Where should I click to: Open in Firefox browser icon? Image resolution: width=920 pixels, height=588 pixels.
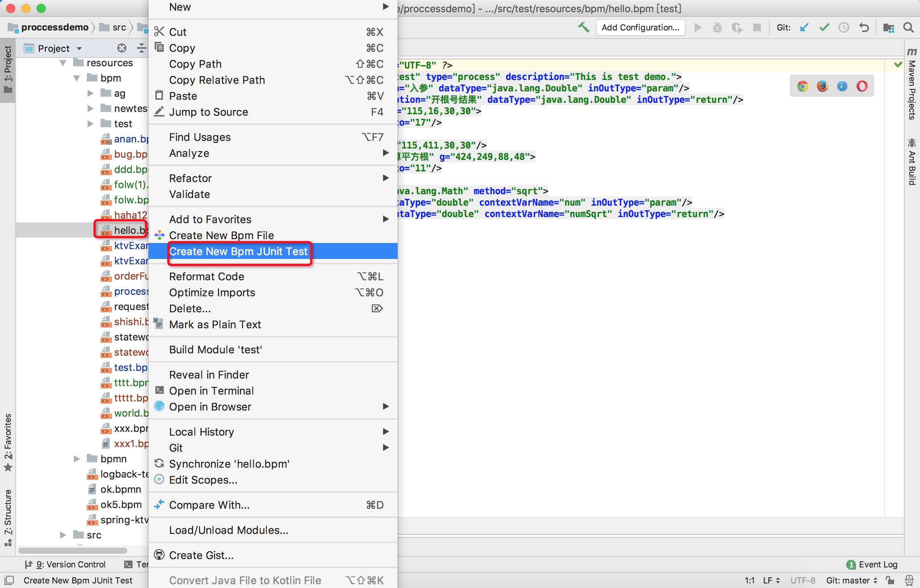click(x=823, y=86)
